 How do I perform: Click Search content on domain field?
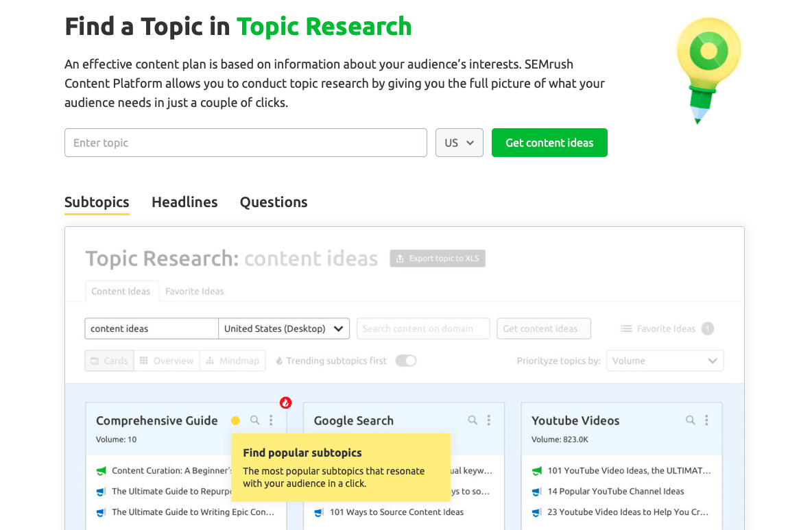click(x=423, y=328)
